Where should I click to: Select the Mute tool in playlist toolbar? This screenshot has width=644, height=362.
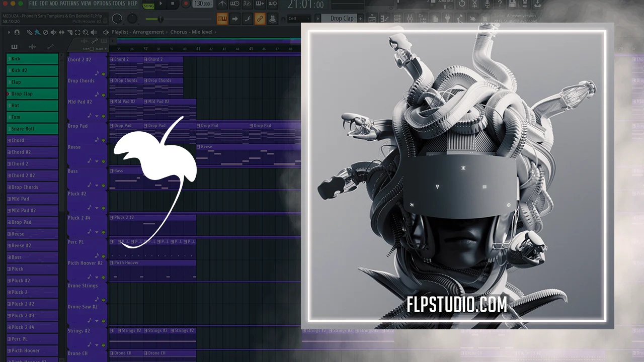(x=53, y=32)
